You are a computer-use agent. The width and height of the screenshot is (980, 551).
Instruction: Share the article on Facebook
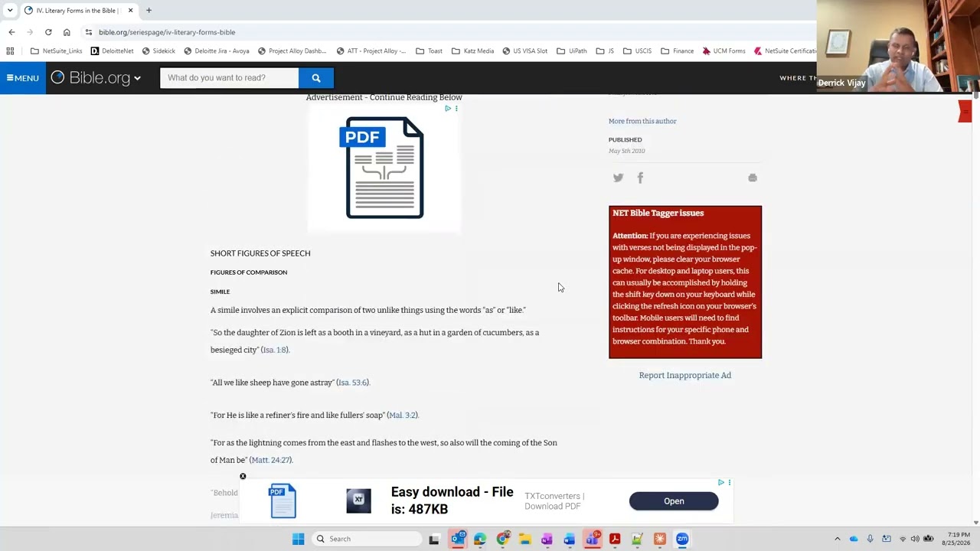640,178
